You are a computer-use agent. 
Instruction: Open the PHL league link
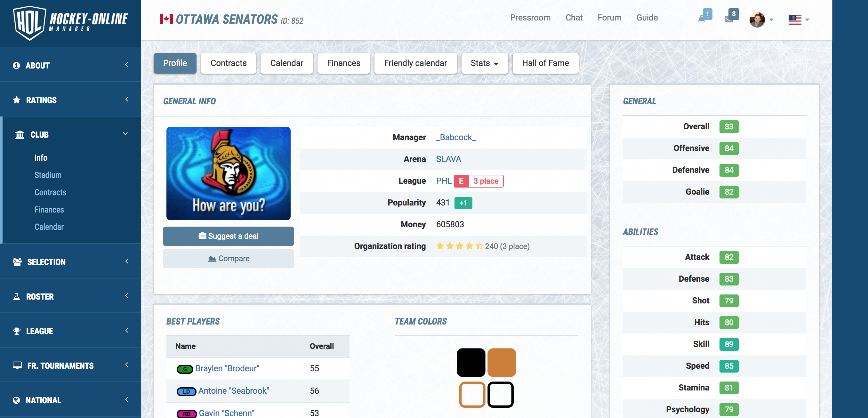coord(444,181)
